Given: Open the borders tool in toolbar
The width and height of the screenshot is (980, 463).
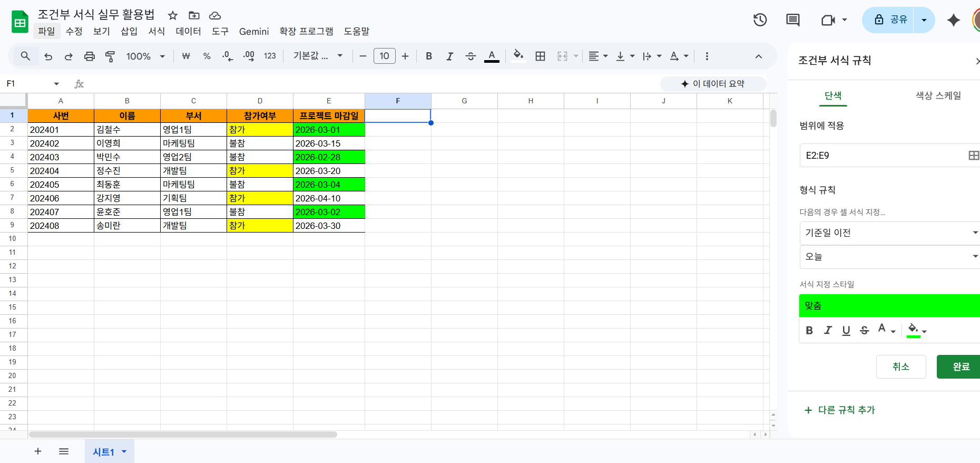Looking at the screenshot, I should click(x=540, y=56).
